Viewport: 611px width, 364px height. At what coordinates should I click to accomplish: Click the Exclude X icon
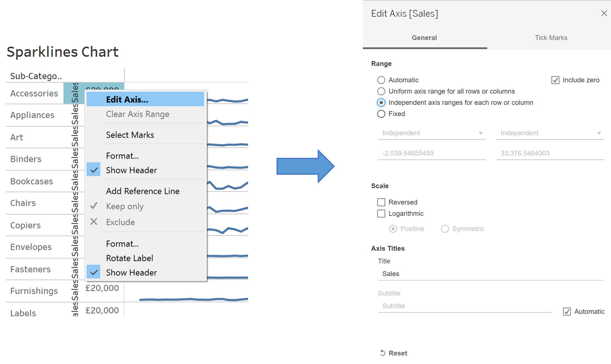point(94,222)
